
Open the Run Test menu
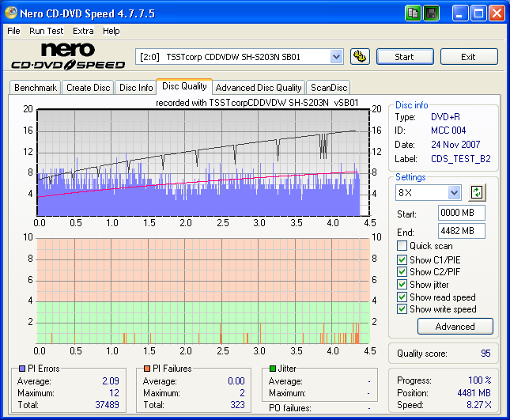click(x=46, y=31)
